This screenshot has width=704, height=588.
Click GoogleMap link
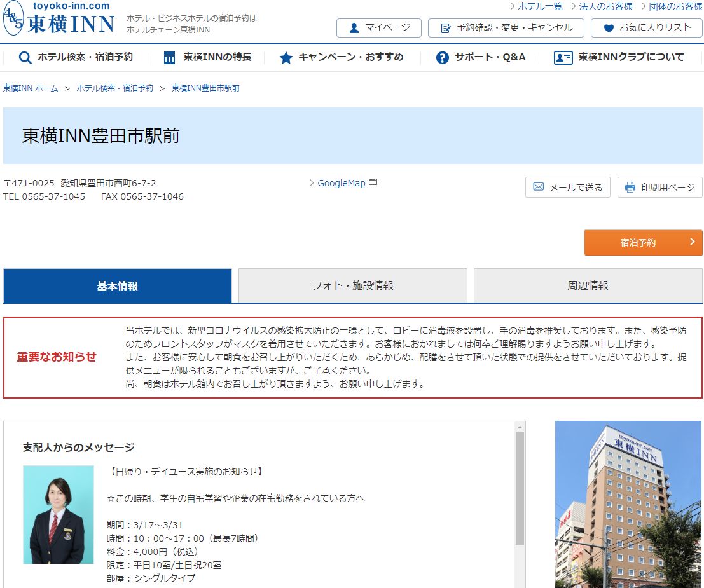coord(342,183)
